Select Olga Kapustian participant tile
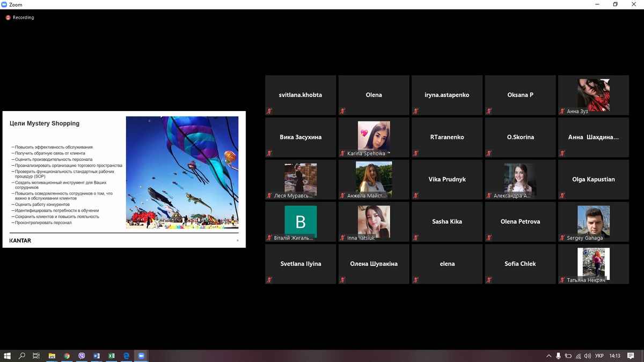Screen dimensions: 644x362 point(594,179)
